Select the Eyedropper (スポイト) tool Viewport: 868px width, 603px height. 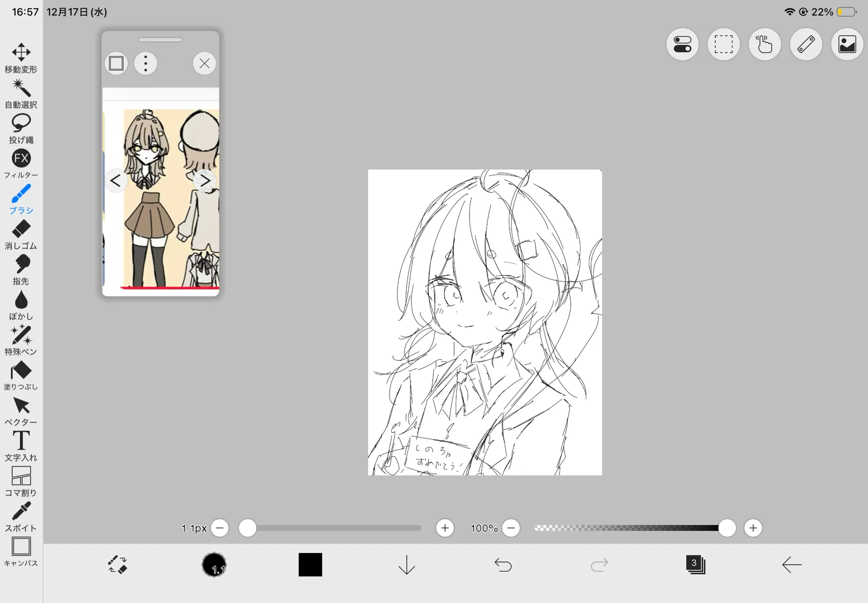(x=21, y=517)
